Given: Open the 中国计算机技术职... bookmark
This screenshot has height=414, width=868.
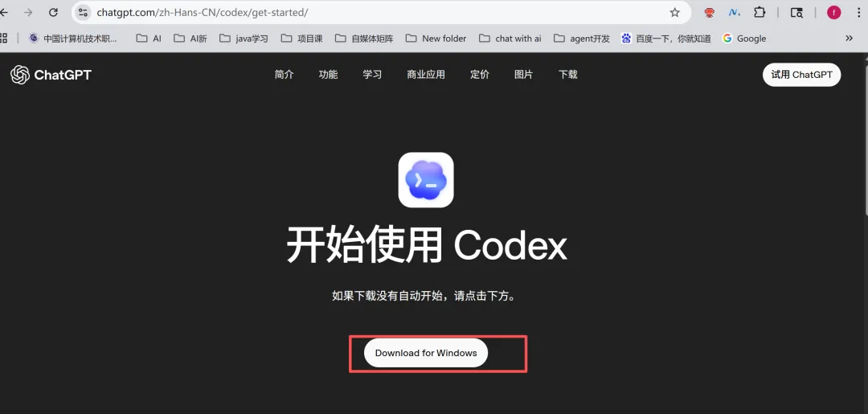Looking at the screenshot, I should coord(73,39).
